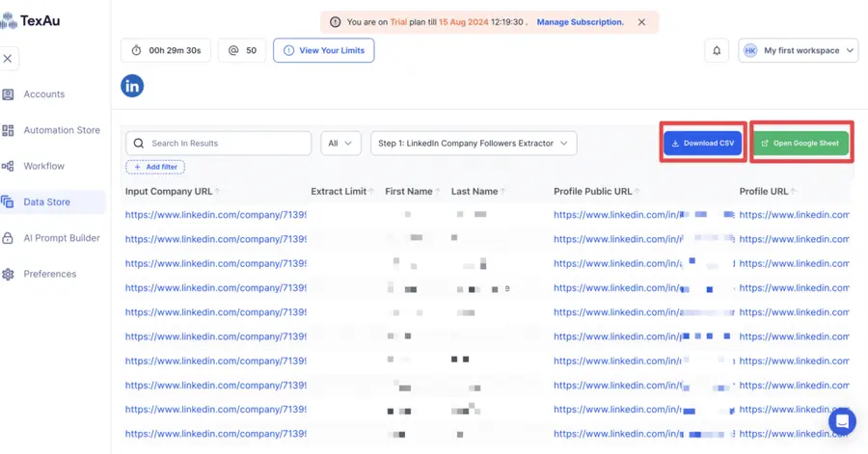868x454 pixels.
Task: Open the chat support bubble
Action: click(x=842, y=421)
